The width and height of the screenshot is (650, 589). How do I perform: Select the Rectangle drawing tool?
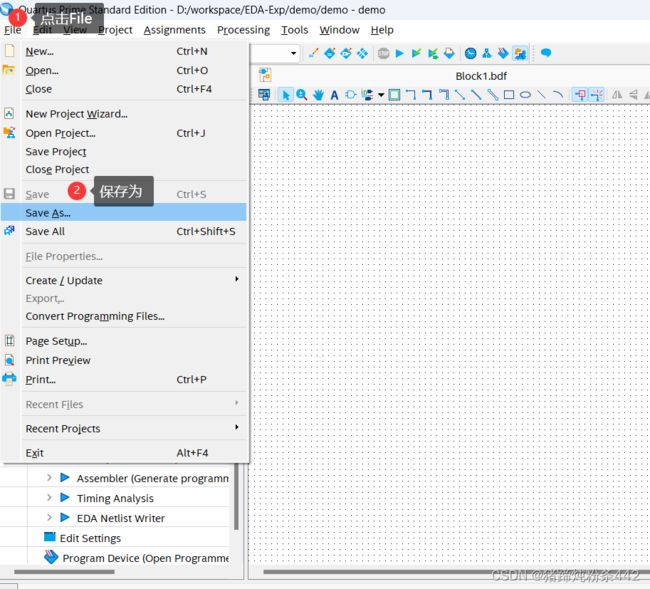(x=509, y=95)
